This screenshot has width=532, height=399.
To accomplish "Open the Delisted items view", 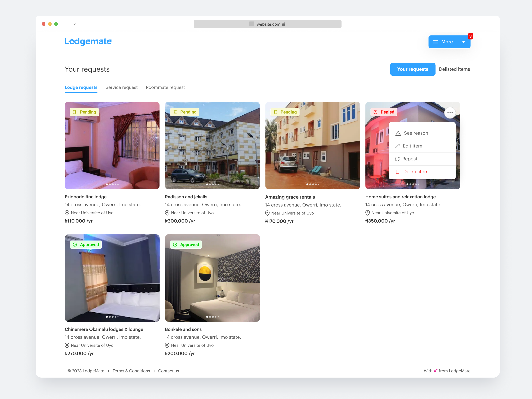I will (x=454, y=69).
